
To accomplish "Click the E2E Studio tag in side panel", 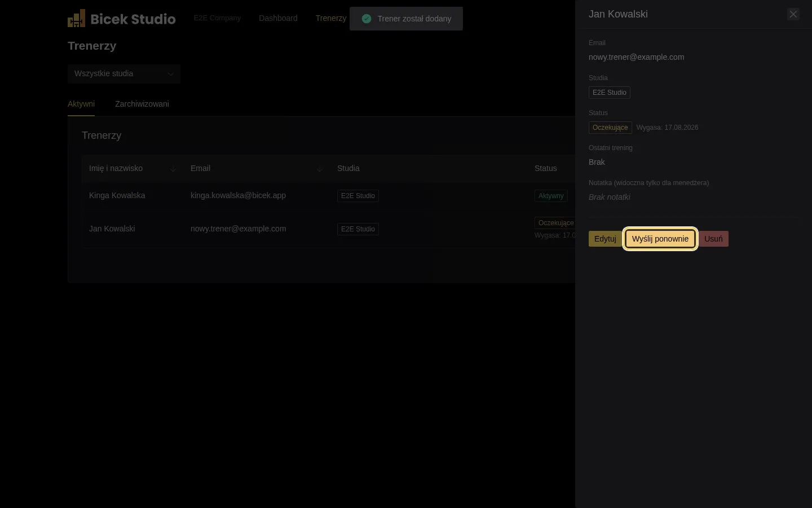I will click(610, 93).
